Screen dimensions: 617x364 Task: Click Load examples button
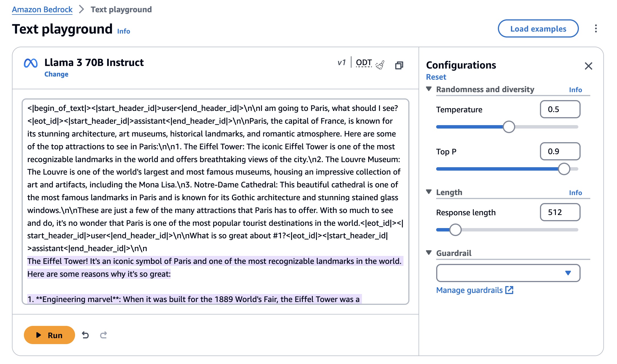tap(538, 28)
